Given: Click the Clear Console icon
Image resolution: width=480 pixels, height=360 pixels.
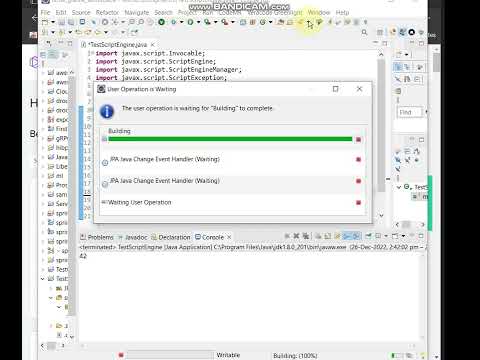Looking at the screenshot, I should [318, 236].
